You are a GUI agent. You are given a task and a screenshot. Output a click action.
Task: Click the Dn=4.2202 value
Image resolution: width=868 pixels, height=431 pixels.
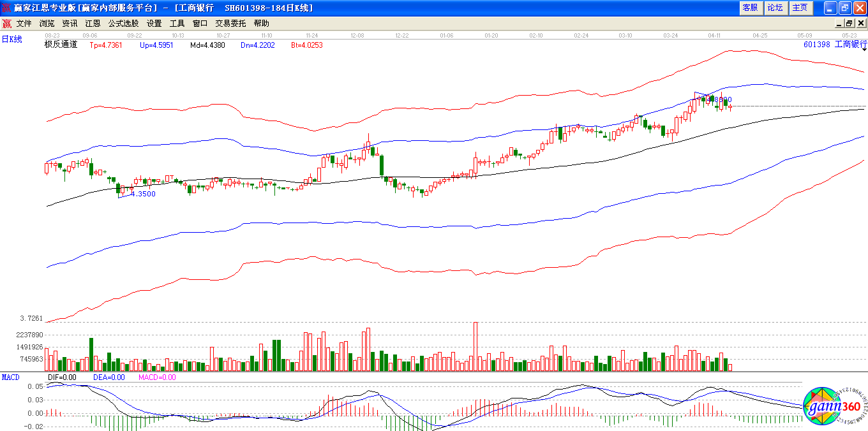click(x=258, y=45)
